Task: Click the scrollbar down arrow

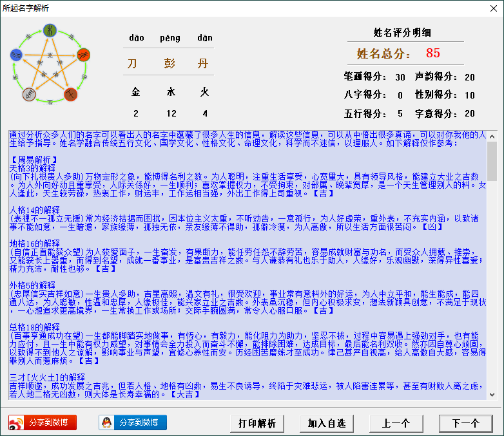Action: click(x=492, y=394)
